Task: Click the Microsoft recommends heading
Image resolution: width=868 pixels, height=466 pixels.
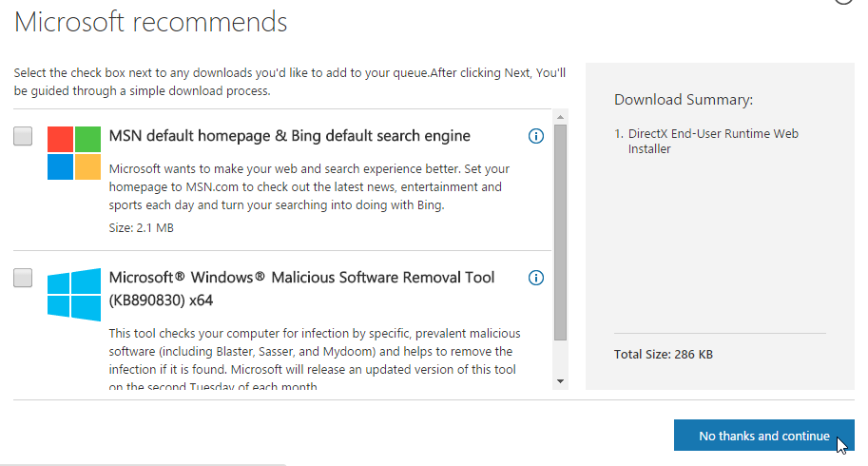Action: tap(150, 21)
